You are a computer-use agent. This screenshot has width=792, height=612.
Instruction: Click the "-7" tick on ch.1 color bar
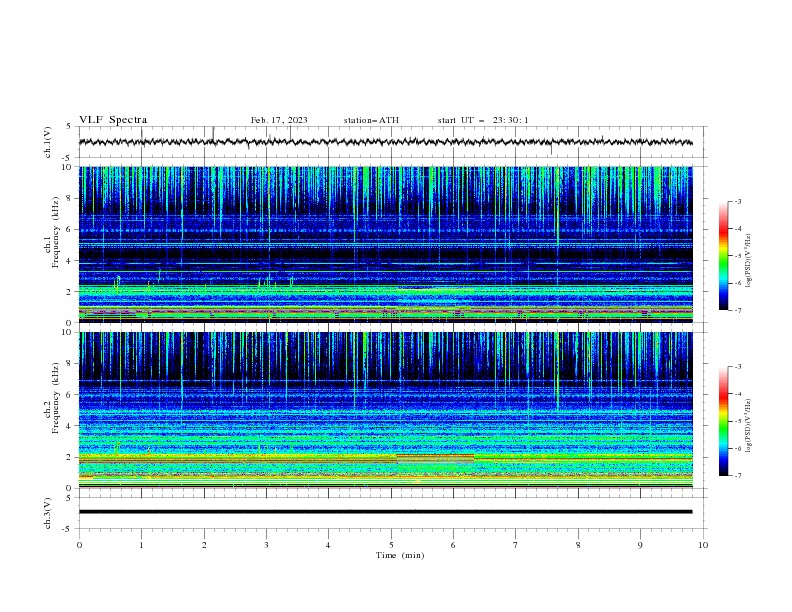737,310
